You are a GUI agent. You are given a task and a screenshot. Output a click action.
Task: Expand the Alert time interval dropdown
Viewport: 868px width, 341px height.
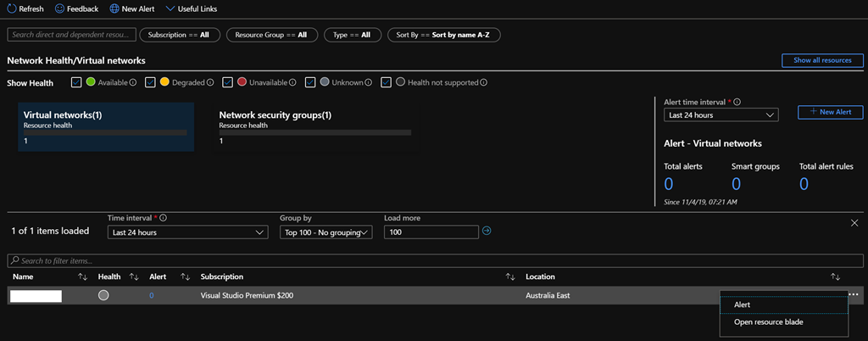coord(721,115)
